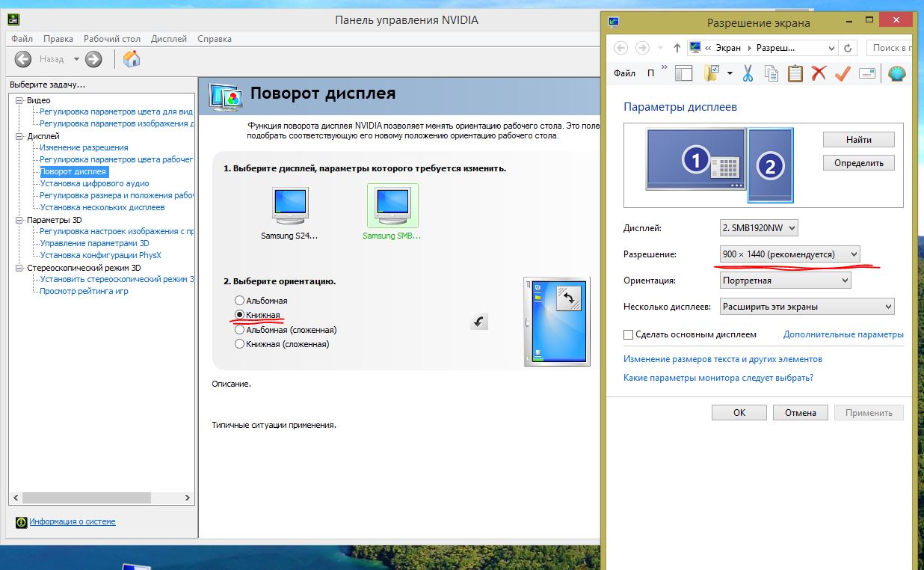Click rotate button inside monitor preview
Viewport: 924px width, 570px height.
point(569,298)
